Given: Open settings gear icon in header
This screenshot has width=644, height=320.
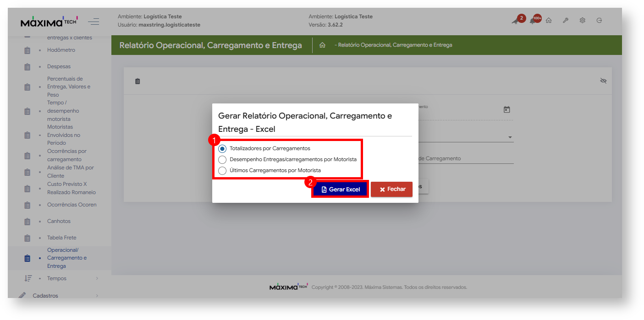Looking at the screenshot, I should pos(583,21).
